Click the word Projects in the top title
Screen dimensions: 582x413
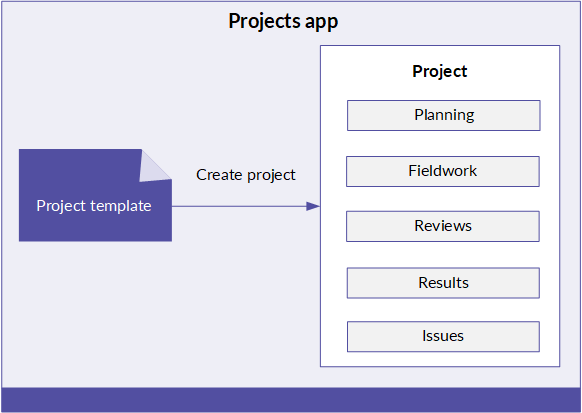(x=265, y=22)
